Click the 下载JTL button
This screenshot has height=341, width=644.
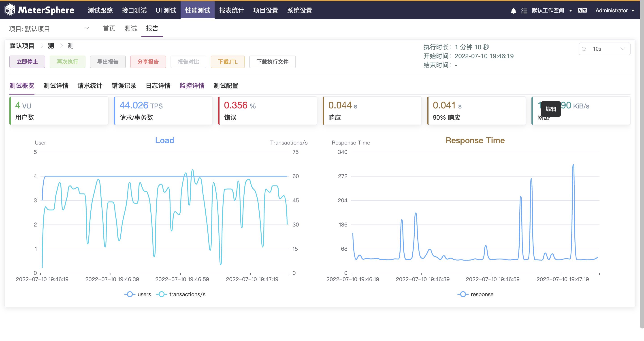pyautogui.click(x=228, y=62)
